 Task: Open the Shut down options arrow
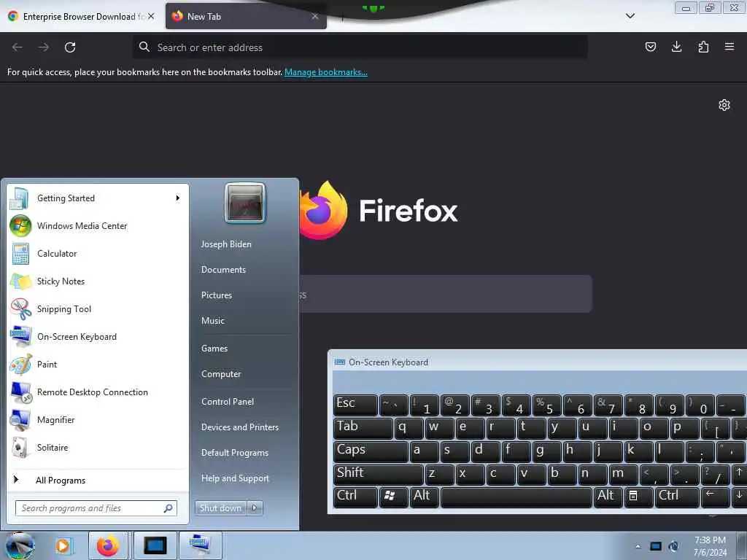[255, 508]
